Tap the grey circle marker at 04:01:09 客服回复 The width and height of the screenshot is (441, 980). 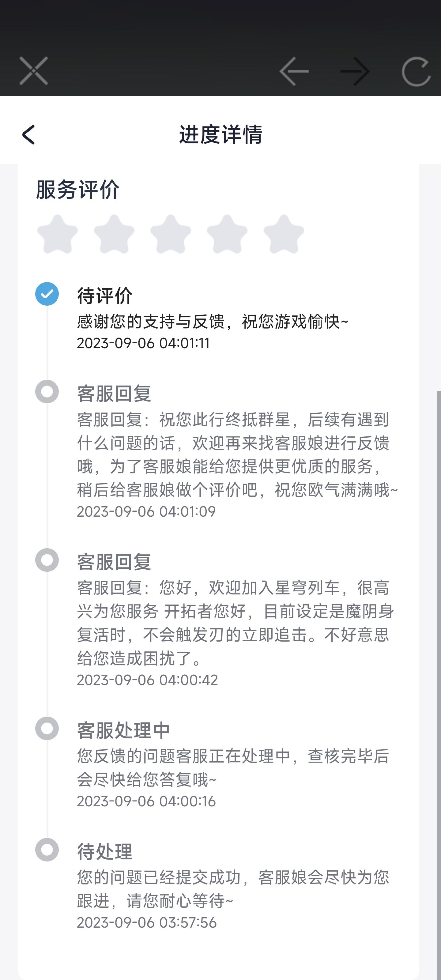pos(47,391)
